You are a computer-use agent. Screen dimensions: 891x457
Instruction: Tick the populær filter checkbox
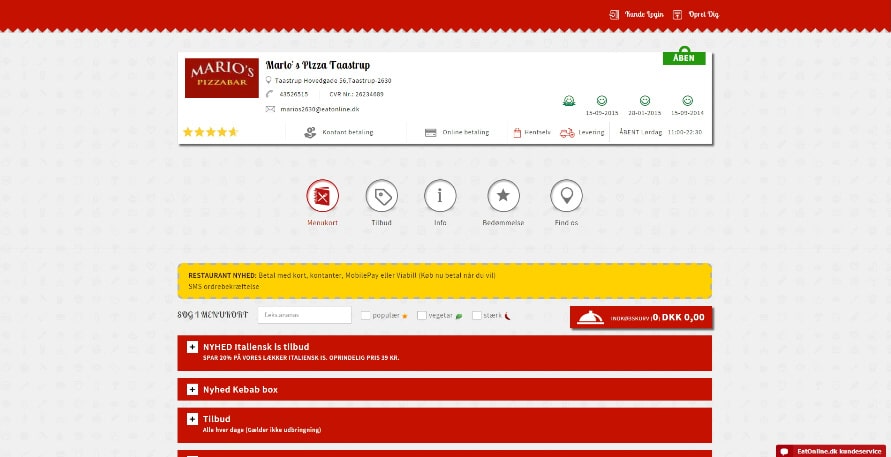(x=365, y=315)
